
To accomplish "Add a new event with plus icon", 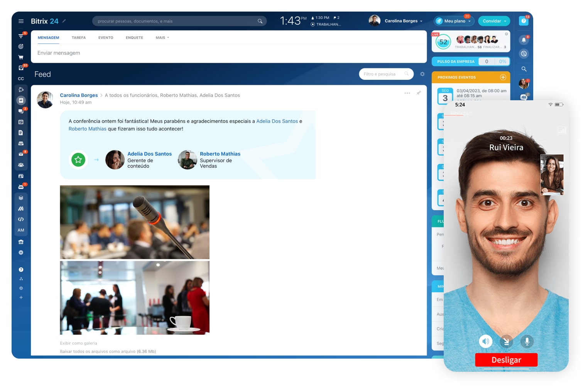I will (503, 78).
